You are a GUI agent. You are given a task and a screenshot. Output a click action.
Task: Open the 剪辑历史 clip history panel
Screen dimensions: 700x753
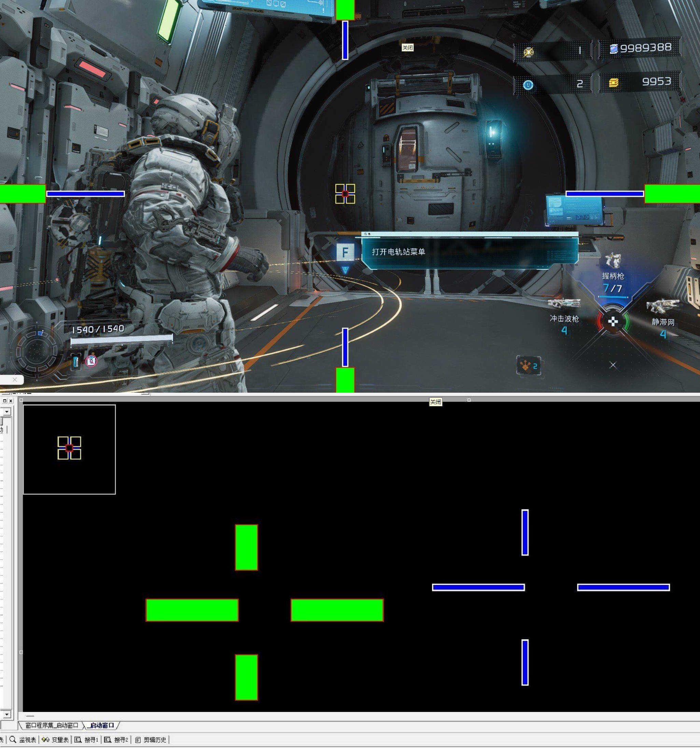click(x=150, y=740)
